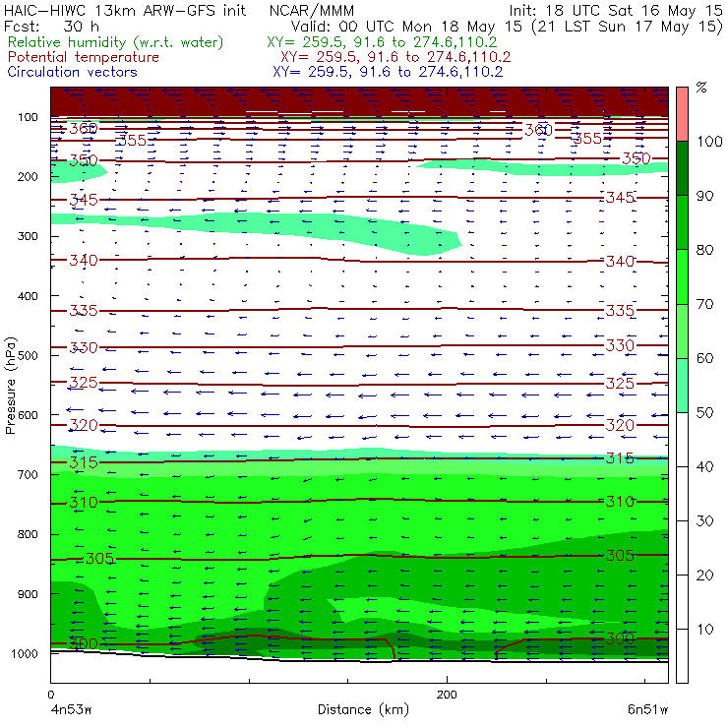Click the aqua colorbar segment between 50 and 60
Viewport: 728px width, 728px height.
pyautogui.click(x=682, y=386)
